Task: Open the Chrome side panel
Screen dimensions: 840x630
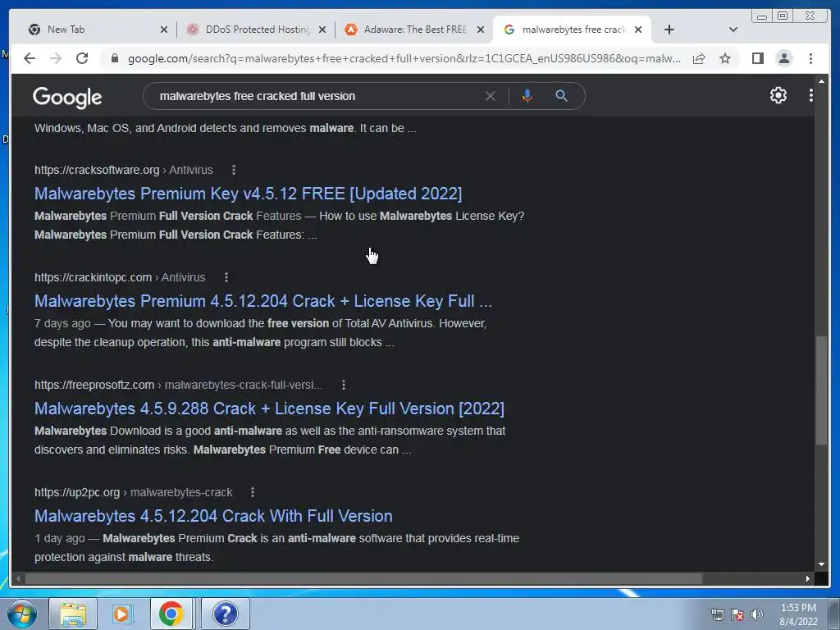Action: coord(757,58)
